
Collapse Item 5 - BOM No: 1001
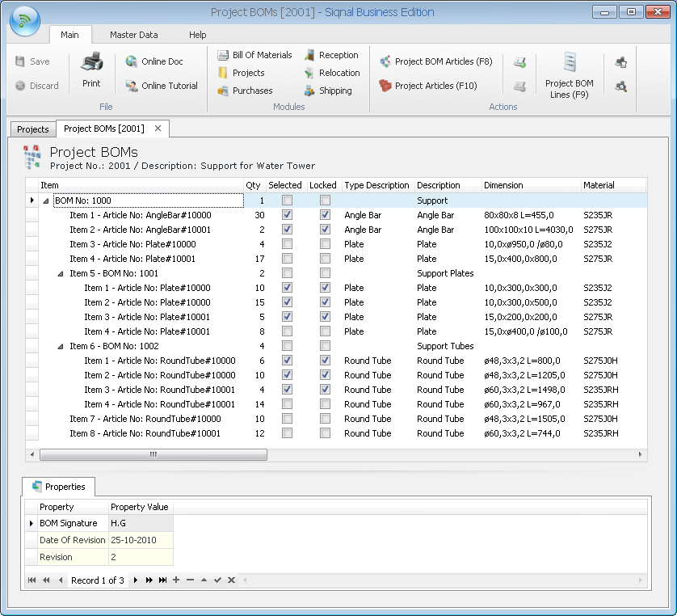click(x=61, y=273)
